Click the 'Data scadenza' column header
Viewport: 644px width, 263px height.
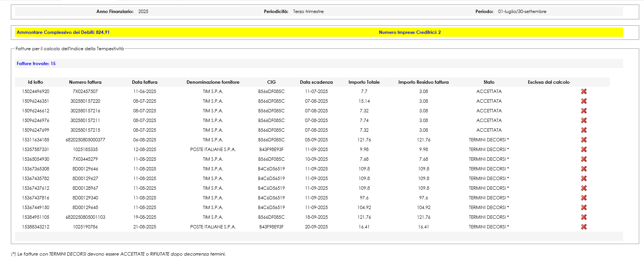coord(316,82)
